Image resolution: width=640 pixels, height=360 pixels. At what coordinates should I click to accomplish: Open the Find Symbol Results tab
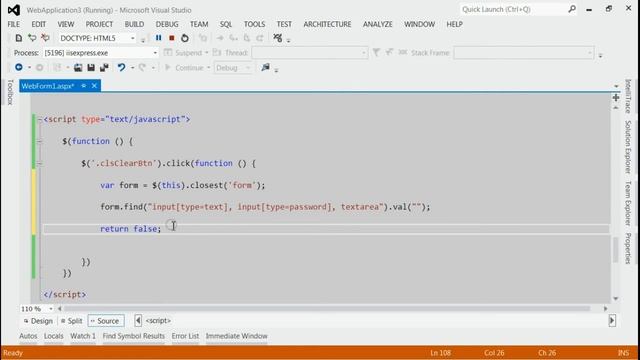pos(133,336)
